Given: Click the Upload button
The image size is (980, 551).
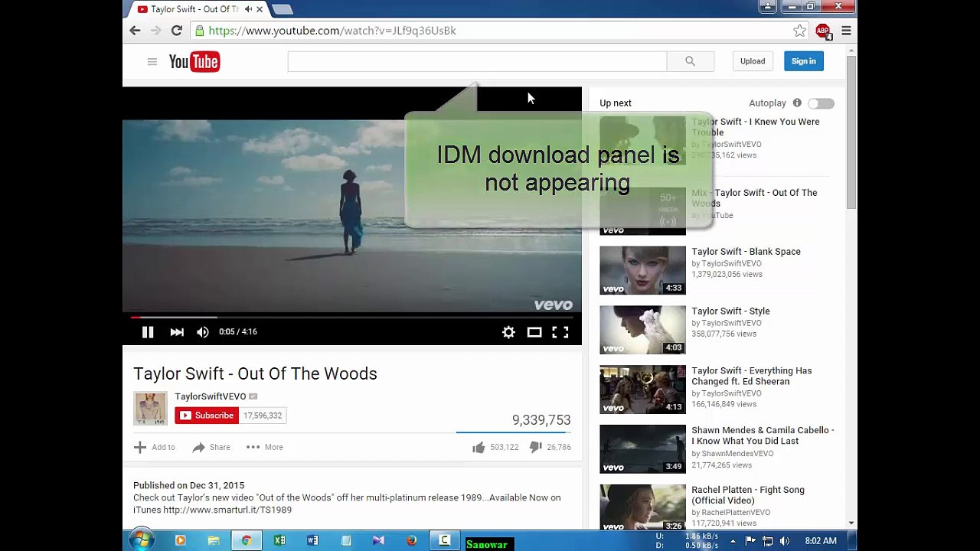Looking at the screenshot, I should coord(753,61).
